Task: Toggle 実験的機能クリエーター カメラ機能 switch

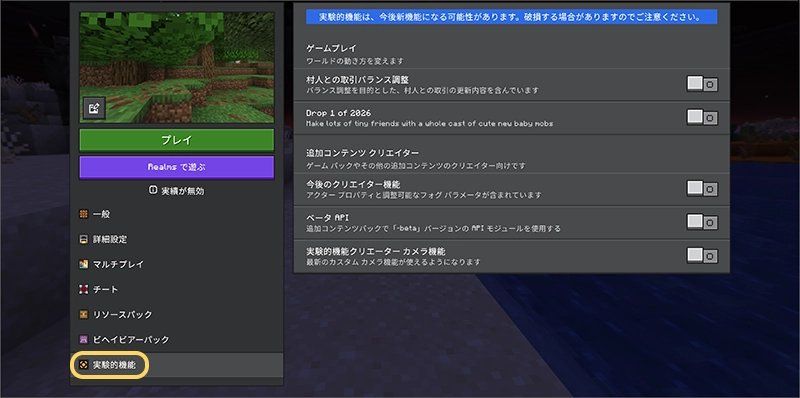Action: [703, 256]
